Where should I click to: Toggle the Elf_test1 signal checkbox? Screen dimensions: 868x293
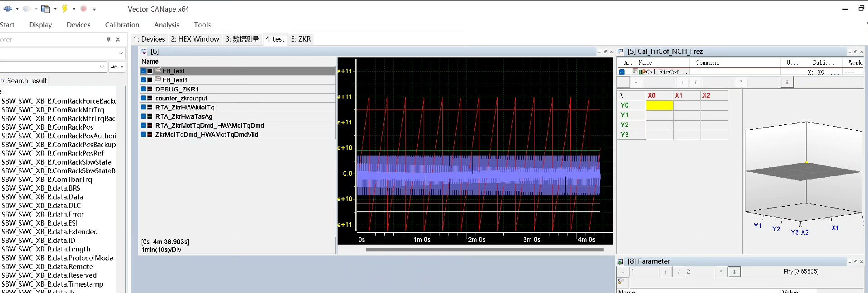(x=143, y=80)
